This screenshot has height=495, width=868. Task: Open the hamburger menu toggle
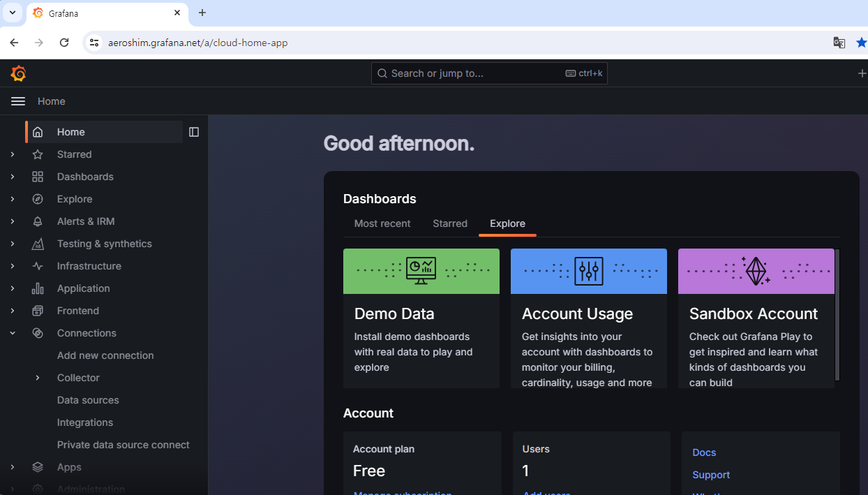pos(18,101)
